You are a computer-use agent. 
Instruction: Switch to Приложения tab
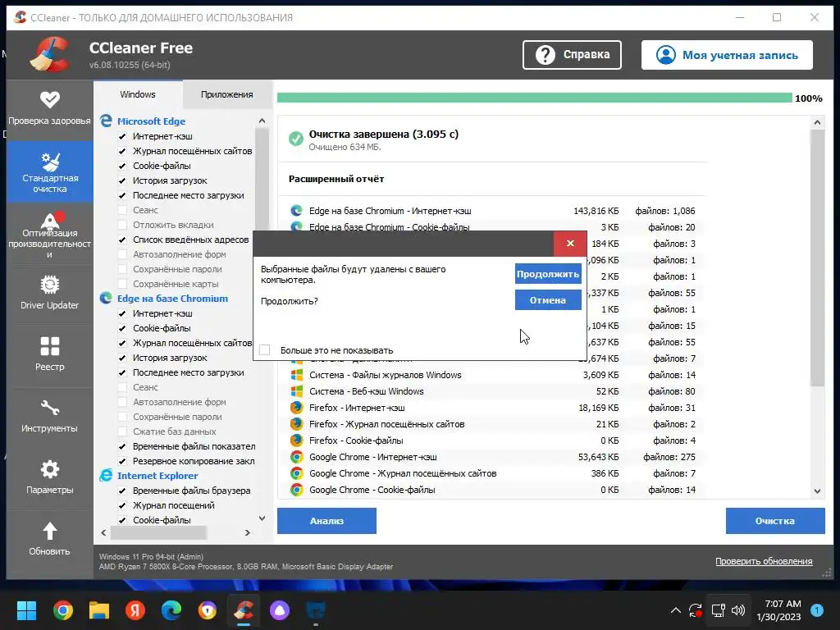point(226,94)
